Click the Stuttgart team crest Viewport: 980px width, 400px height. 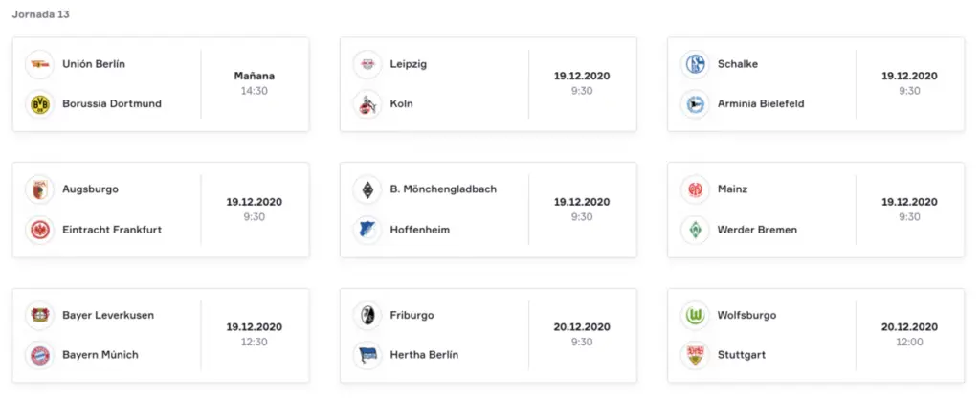(x=695, y=355)
